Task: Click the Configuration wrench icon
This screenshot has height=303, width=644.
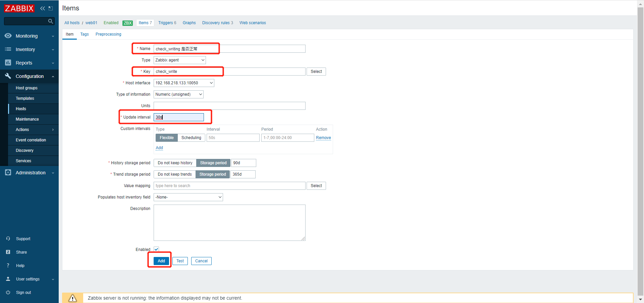Action: click(8, 76)
